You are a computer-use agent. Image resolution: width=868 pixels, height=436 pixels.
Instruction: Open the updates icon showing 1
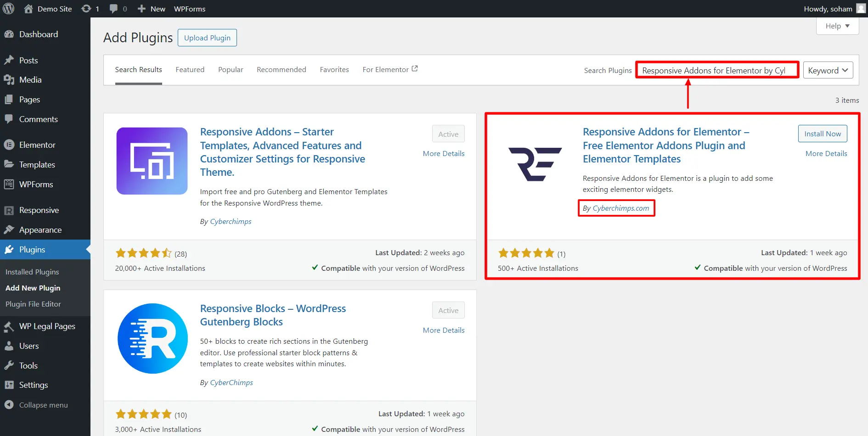(x=86, y=9)
